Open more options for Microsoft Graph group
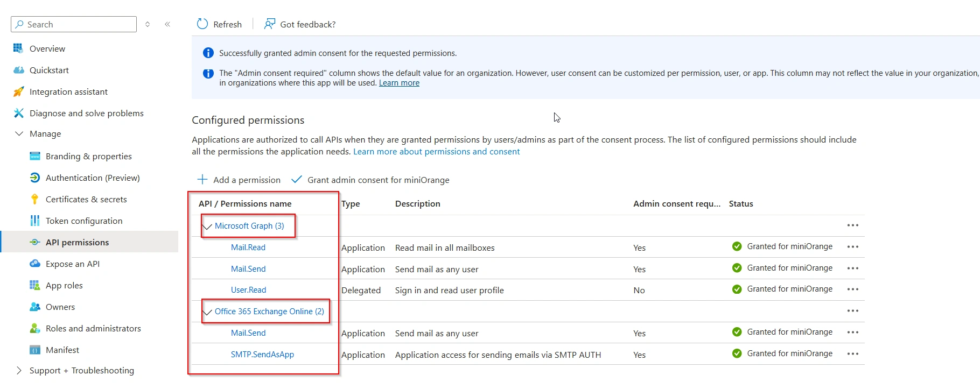The image size is (980, 389). [853, 225]
